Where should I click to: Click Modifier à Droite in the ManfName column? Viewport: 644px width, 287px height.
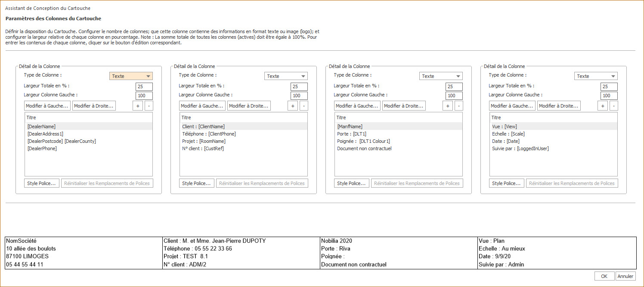(x=404, y=106)
